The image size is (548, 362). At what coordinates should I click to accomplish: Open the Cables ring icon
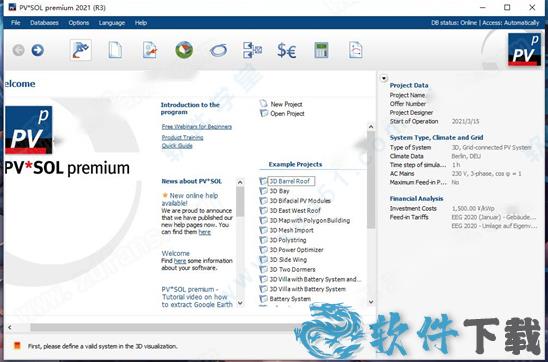coord(218,50)
